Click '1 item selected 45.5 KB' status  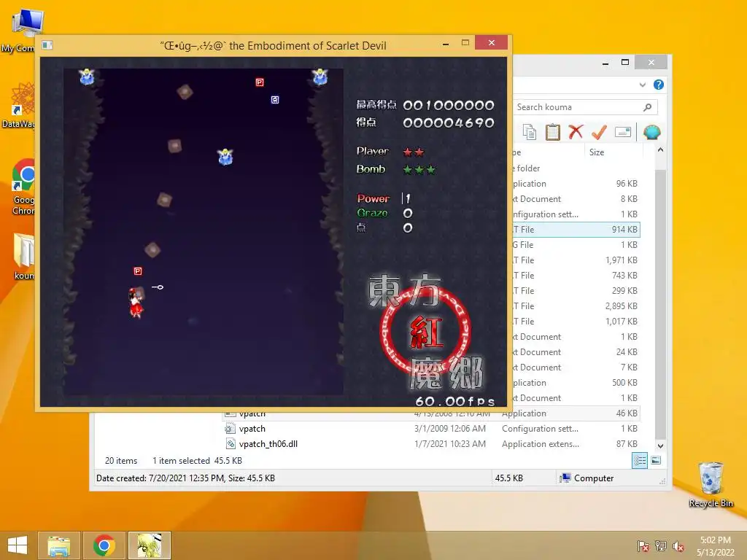click(x=197, y=461)
